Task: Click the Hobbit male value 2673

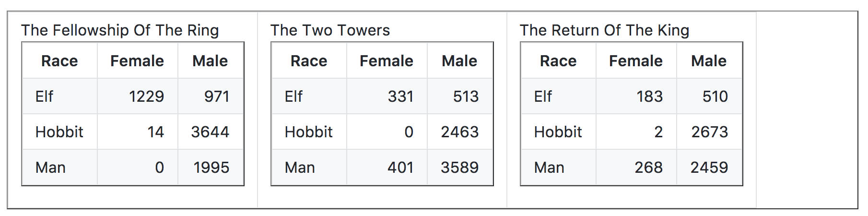Action: tap(709, 132)
